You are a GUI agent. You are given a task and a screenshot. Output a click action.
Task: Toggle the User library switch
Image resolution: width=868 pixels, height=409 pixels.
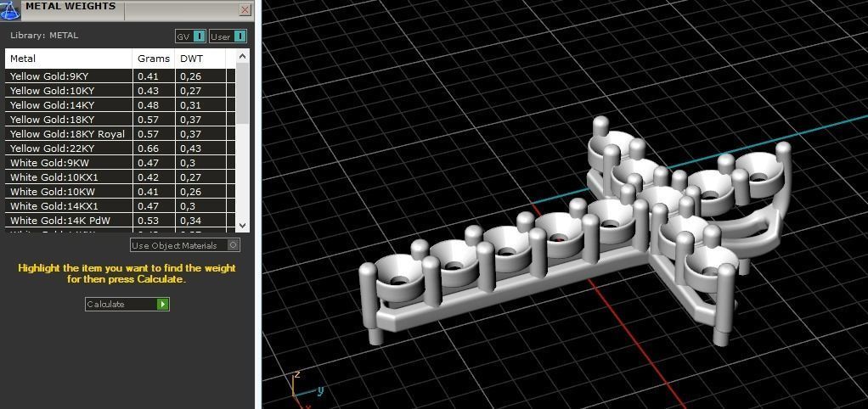(x=240, y=36)
